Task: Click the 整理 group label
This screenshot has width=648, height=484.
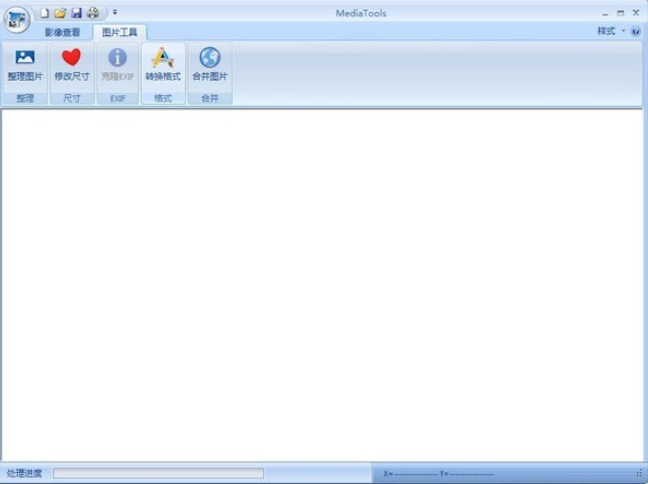Action: 25,98
